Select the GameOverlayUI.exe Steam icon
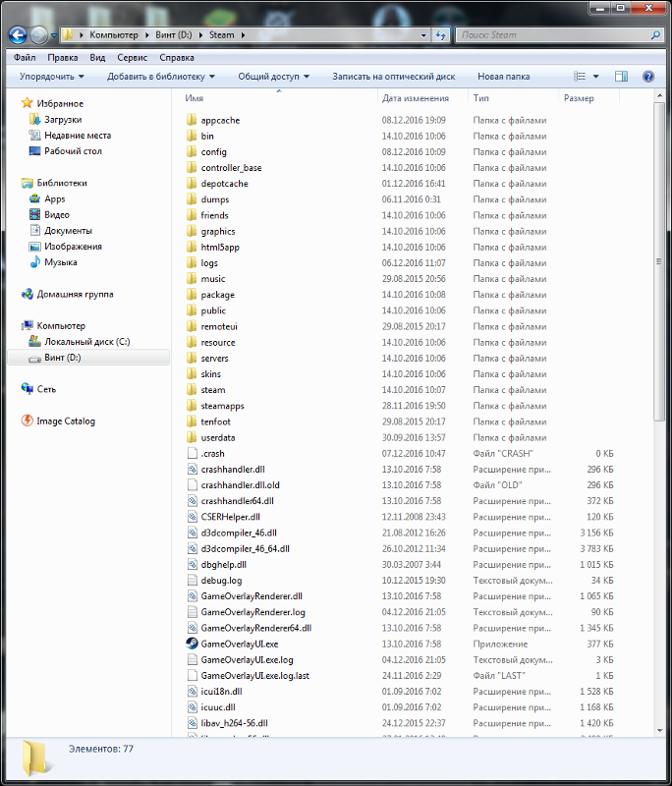The image size is (672, 786). (x=192, y=644)
